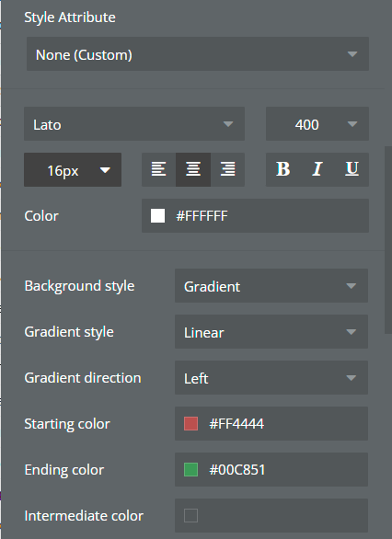The height and width of the screenshot is (539, 392).
Task: Open Gradient style Linear dropdown
Action: pyautogui.click(x=271, y=332)
